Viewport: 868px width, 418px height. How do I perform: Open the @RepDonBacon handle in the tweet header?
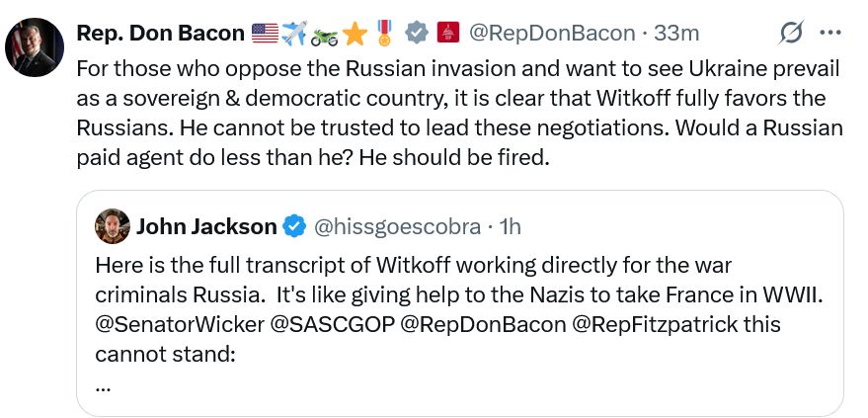[x=551, y=34]
